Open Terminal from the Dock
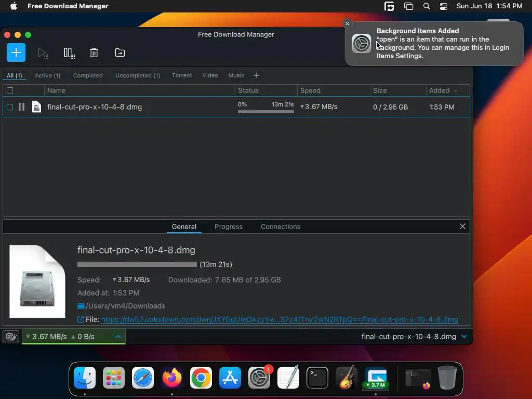532x399 pixels. coord(317,378)
